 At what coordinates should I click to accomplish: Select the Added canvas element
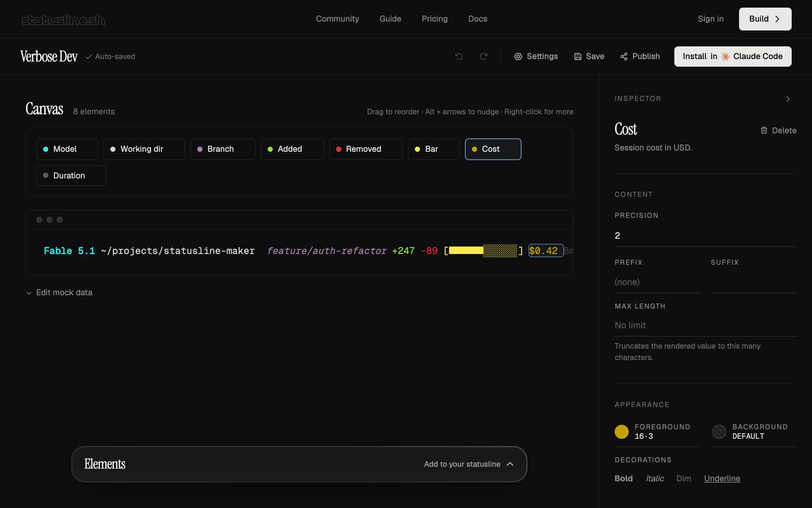click(x=292, y=149)
